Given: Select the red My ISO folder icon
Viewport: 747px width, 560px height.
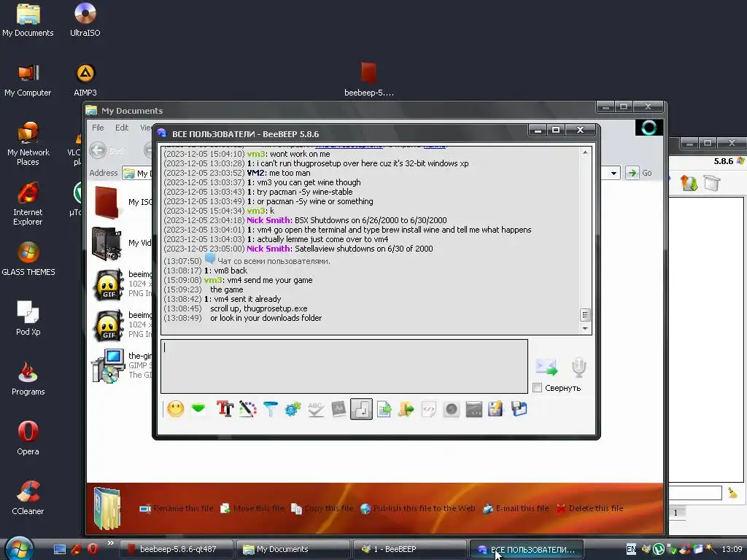Looking at the screenshot, I should (x=107, y=202).
